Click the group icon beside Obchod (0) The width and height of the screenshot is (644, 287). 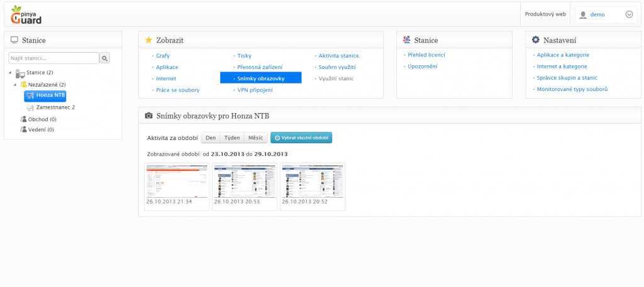[24, 119]
